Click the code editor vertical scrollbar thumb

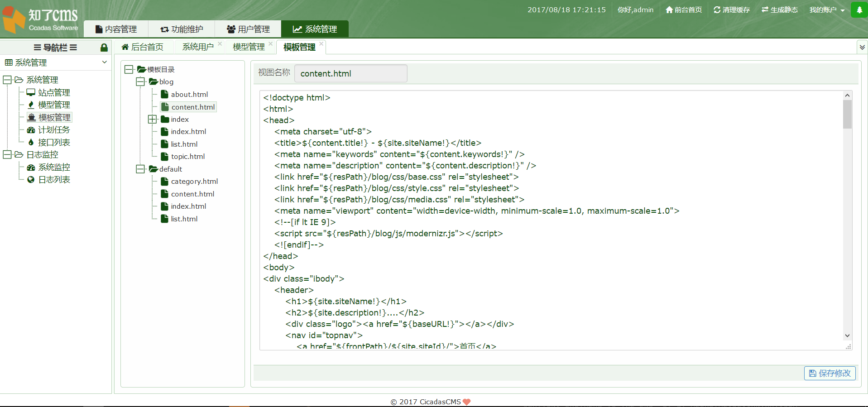tap(847, 115)
